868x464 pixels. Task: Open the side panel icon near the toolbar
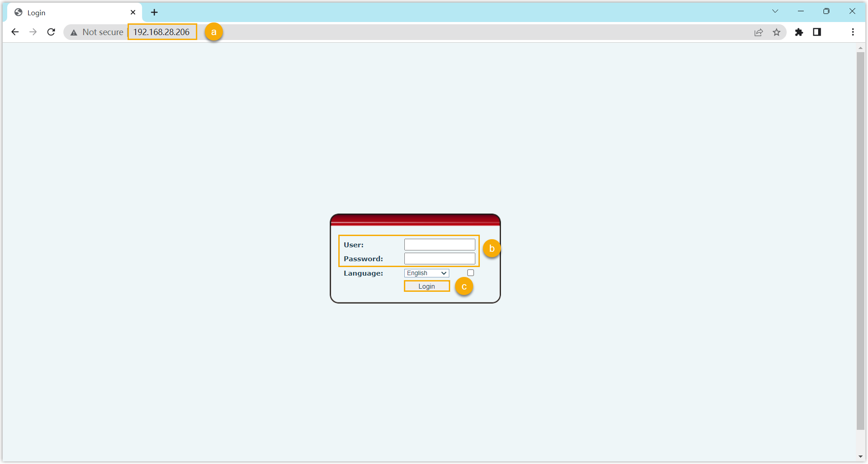[x=817, y=32]
